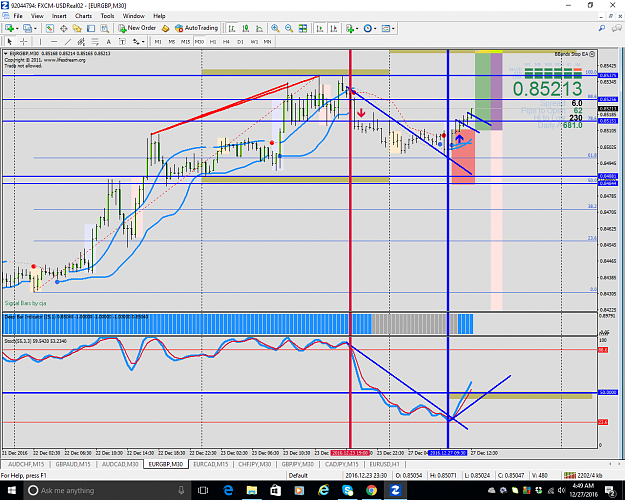Open Skype from the taskbar
625x500 pixels.
pyautogui.click(x=347, y=490)
